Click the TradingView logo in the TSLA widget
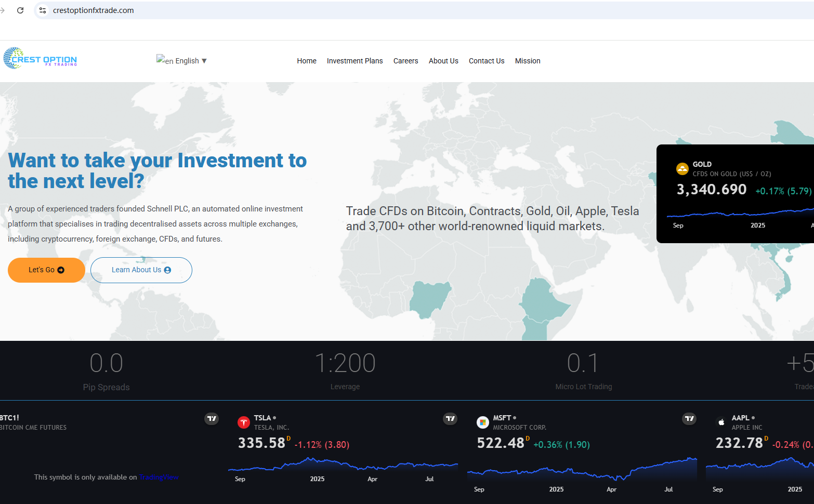 (x=450, y=418)
